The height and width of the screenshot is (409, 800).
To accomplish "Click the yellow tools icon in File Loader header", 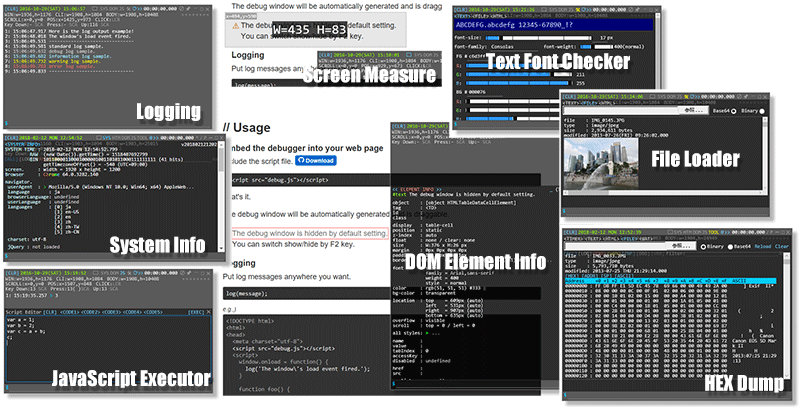I will point(686,96).
